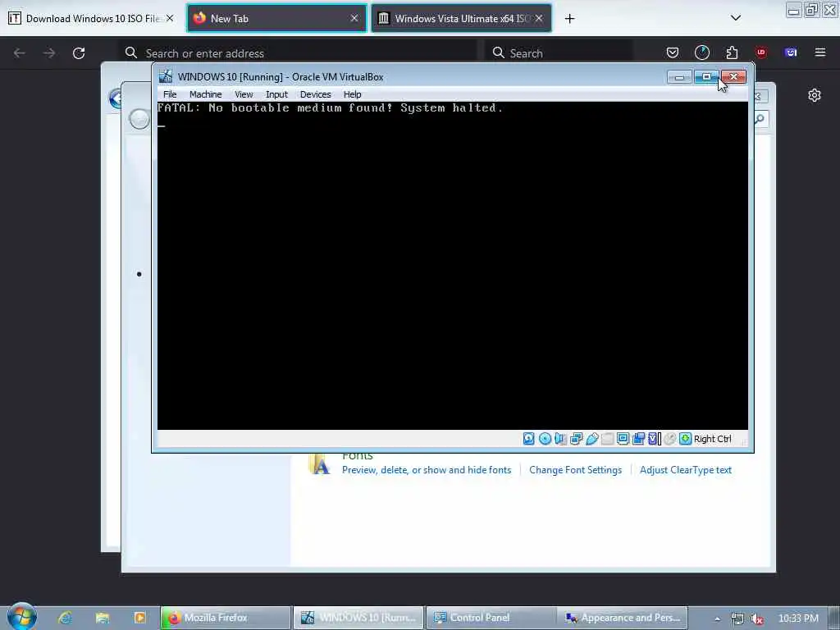Open the VirtualBox Machine menu

click(206, 94)
